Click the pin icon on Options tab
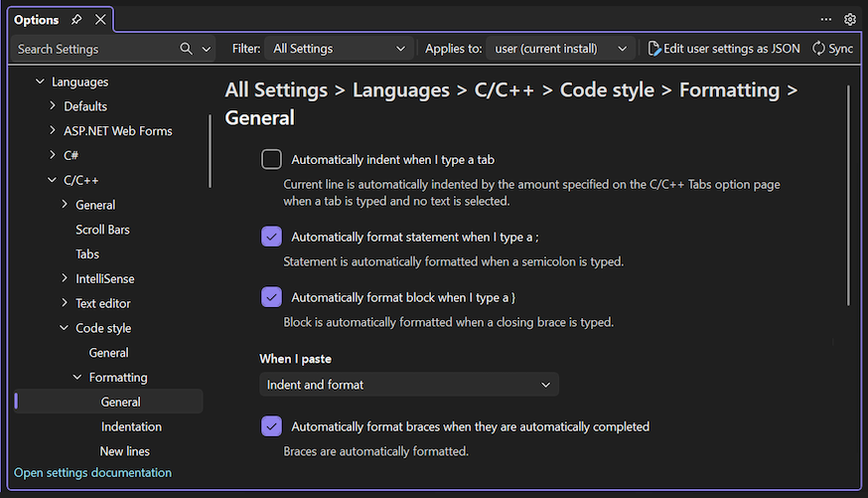 tap(77, 20)
